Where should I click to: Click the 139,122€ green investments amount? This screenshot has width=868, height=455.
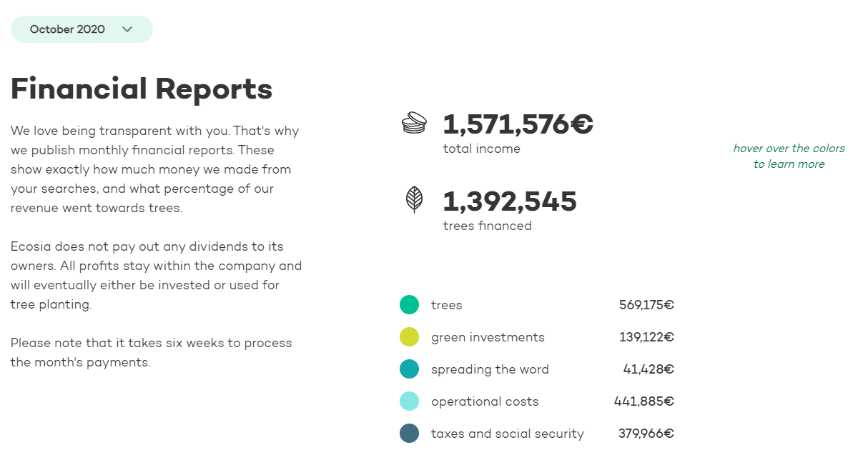pos(646,337)
